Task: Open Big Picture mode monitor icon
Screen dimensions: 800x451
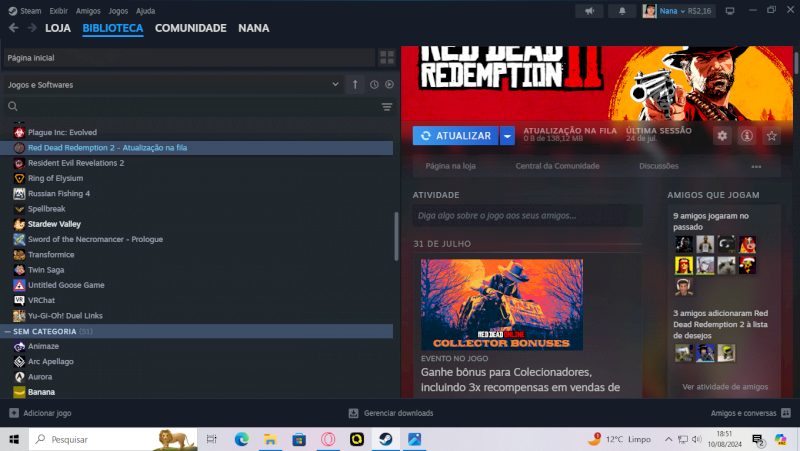Action: pyautogui.click(x=727, y=10)
